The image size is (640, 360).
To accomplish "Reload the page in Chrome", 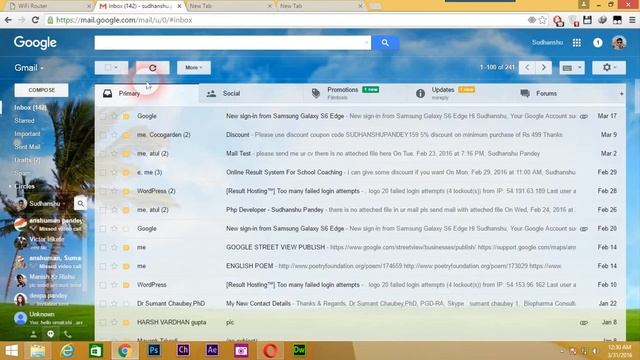I will coord(36,20).
